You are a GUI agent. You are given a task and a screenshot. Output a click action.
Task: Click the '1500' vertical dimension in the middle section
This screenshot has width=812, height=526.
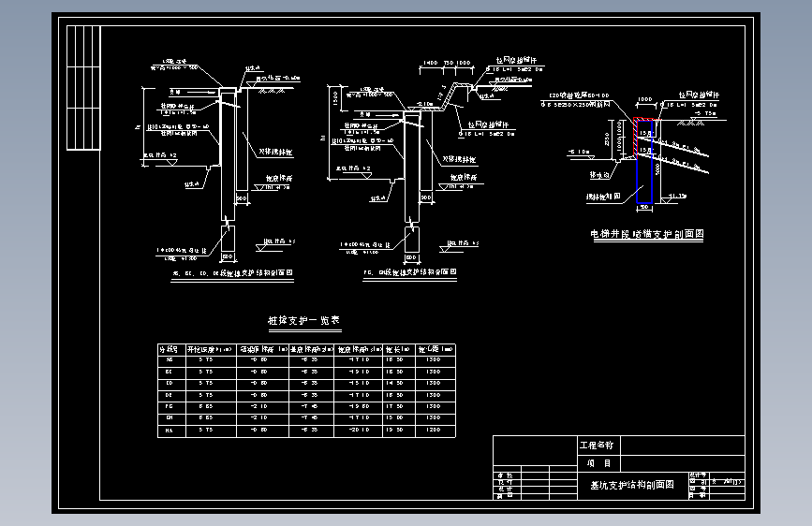click(x=335, y=96)
